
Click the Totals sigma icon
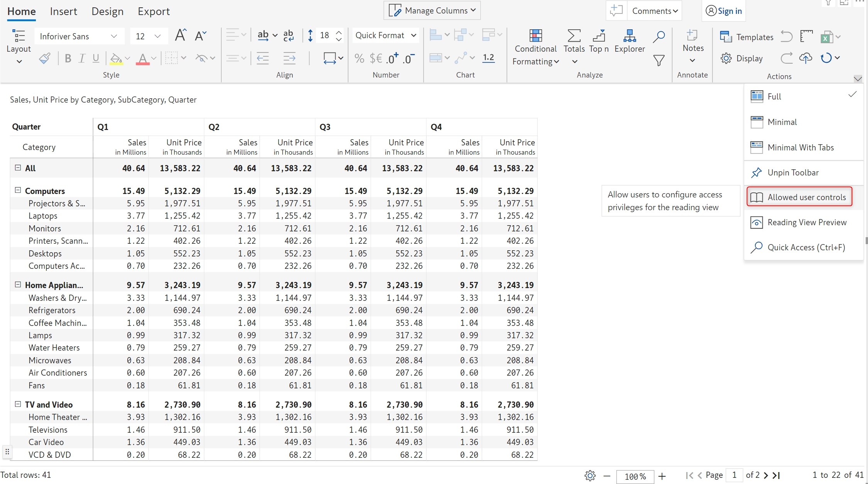pyautogui.click(x=574, y=36)
